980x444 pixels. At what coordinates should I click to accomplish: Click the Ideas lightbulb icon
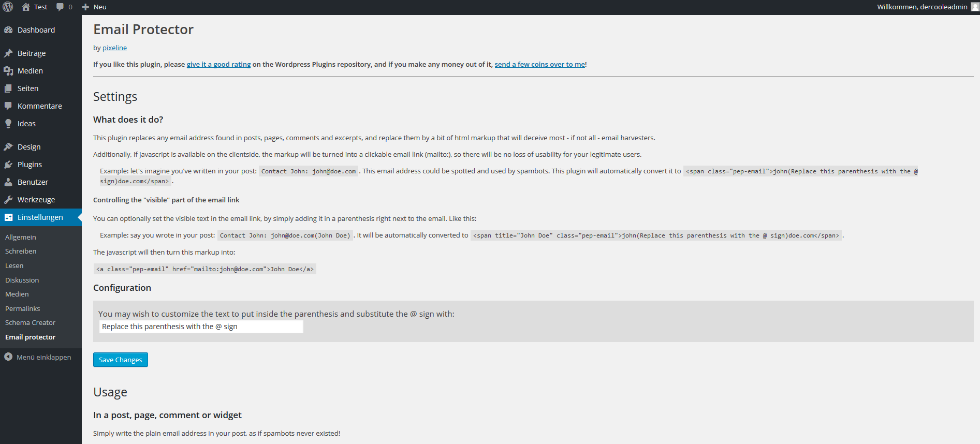(x=8, y=124)
